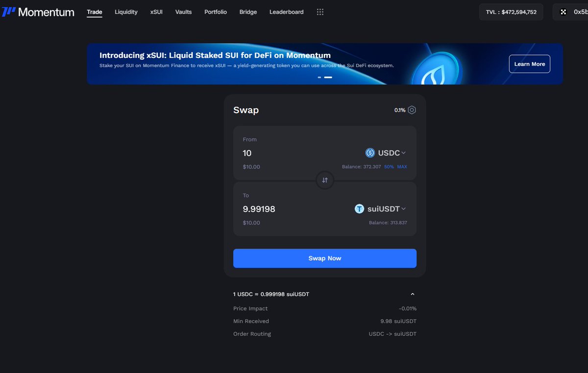
Task: Select the Trade tab
Action: [95, 12]
